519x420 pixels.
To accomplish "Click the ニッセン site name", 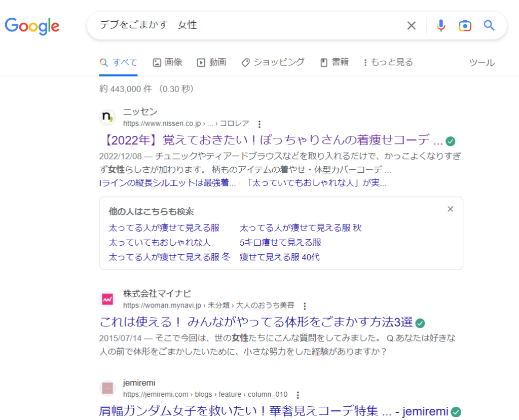I will [x=140, y=112].
